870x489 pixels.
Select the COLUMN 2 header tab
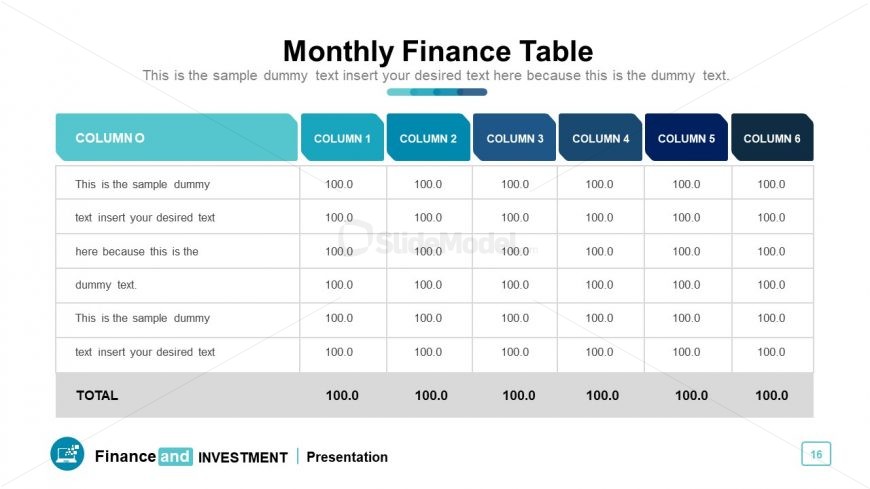click(428, 138)
